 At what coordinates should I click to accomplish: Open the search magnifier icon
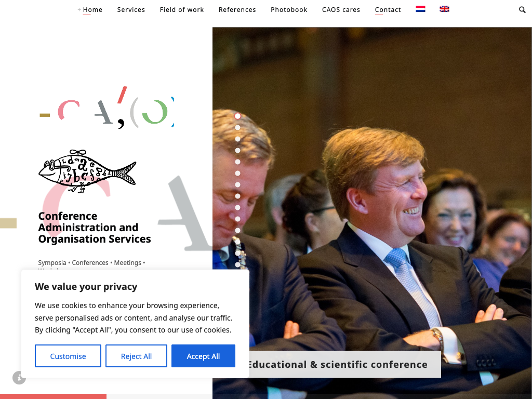(x=522, y=10)
